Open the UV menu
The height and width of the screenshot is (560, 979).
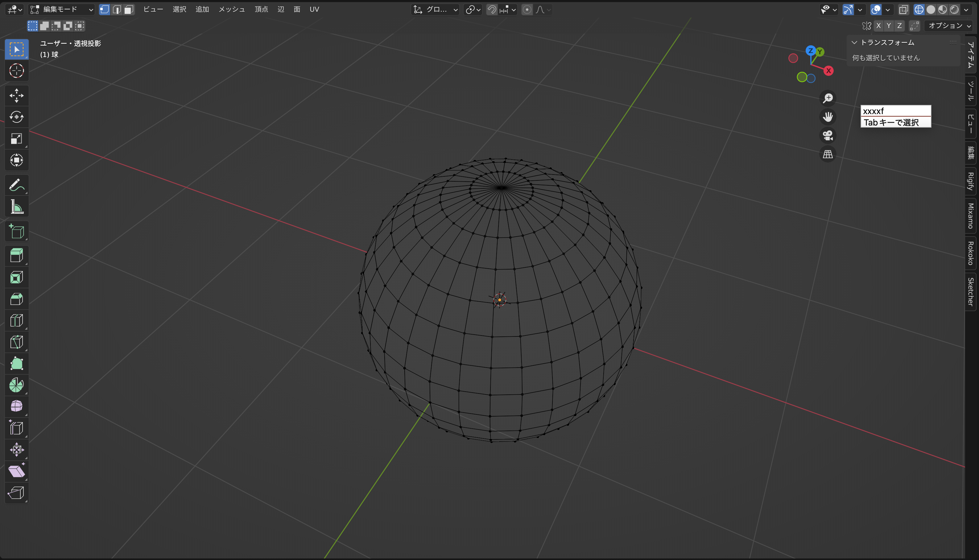coord(314,9)
